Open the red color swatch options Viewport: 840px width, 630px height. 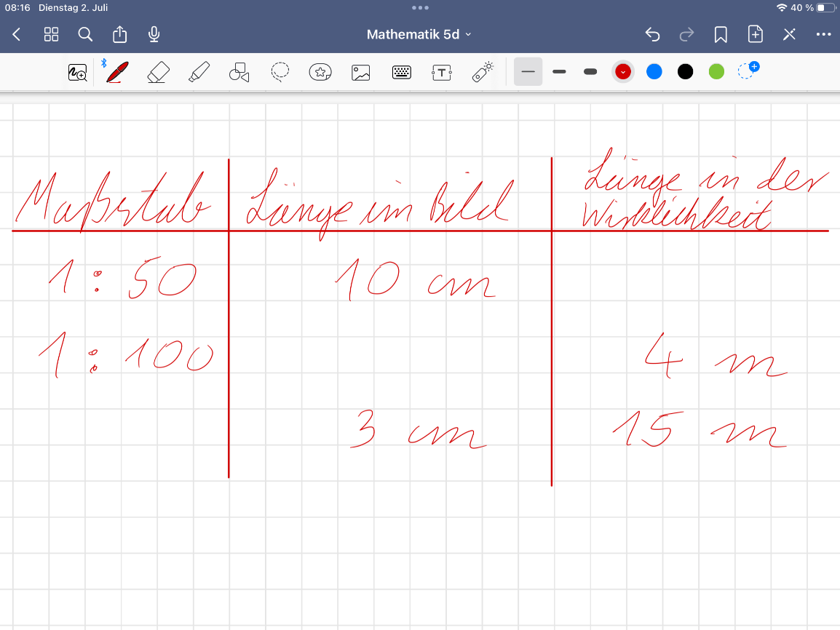[x=622, y=71]
